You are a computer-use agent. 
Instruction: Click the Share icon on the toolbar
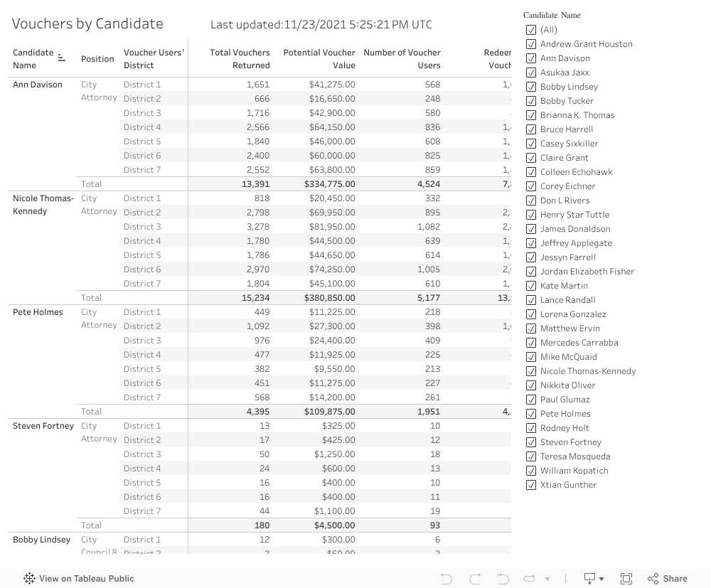pos(653,578)
